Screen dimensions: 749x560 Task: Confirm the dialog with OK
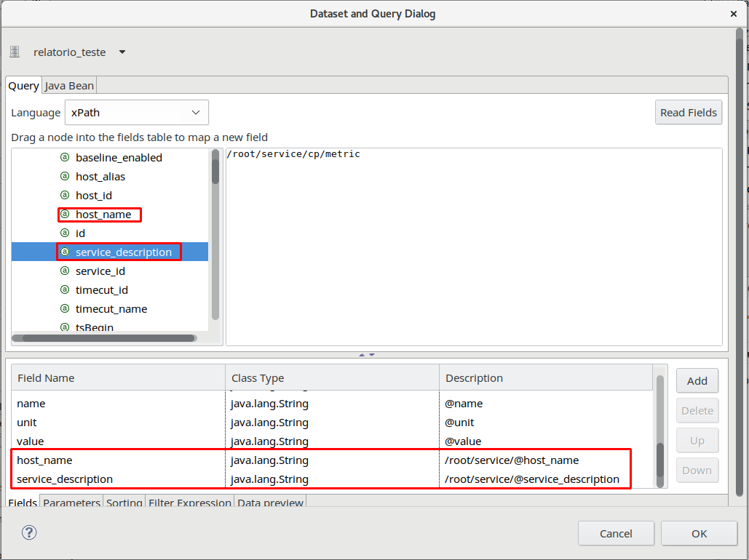pyautogui.click(x=699, y=534)
